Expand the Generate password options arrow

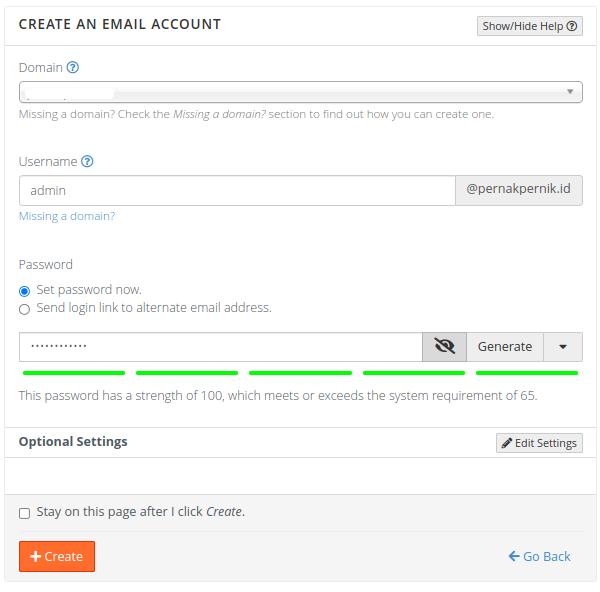pyautogui.click(x=563, y=347)
